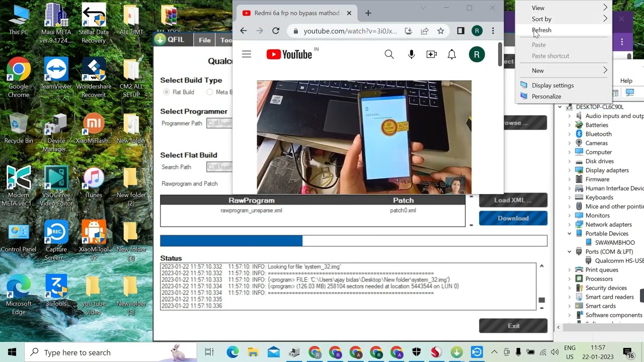Open Display settings from context menu
The width and height of the screenshot is (644, 362).
click(563, 85)
